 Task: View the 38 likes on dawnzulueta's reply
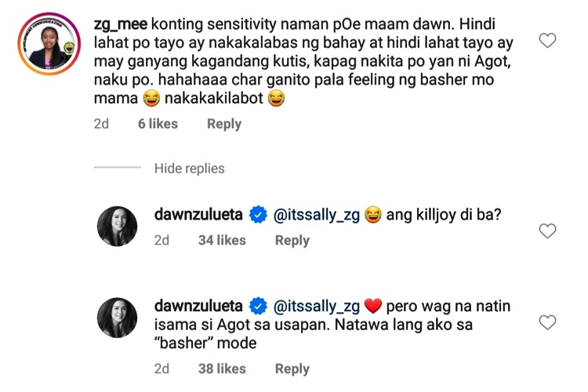click(222, 368)
